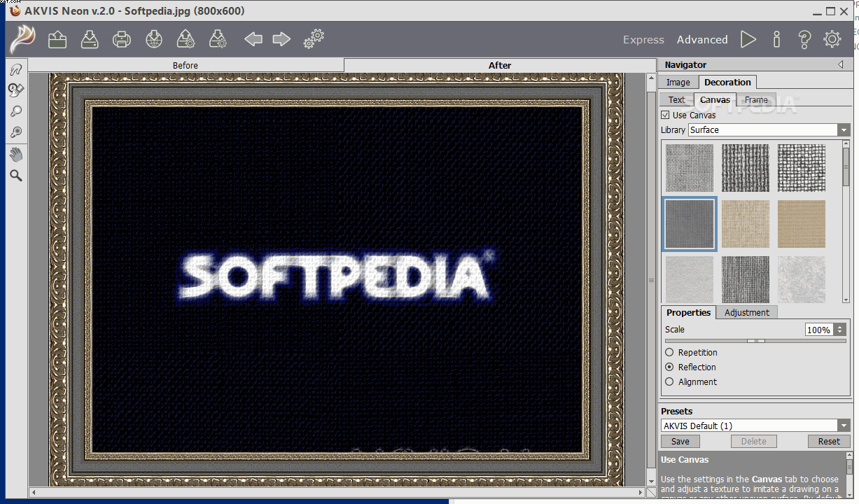Click the load presets icon
Screen dimensions: 859x504
[186, 39]
